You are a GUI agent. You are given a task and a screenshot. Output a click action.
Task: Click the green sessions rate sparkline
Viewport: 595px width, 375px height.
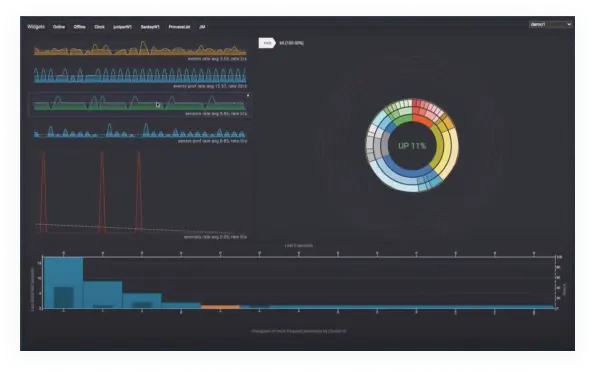point(140,103)
